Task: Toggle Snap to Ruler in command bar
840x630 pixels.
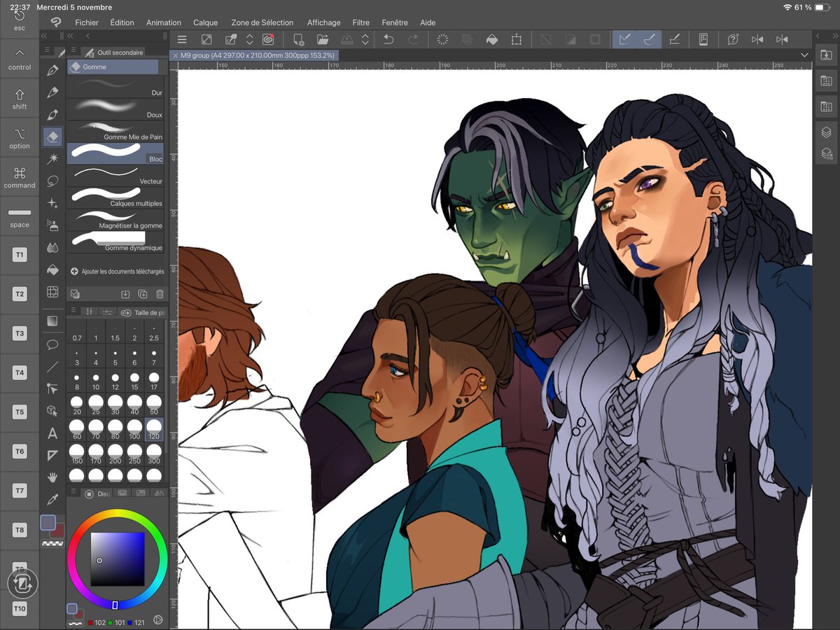Action: (x=625, y=39)
